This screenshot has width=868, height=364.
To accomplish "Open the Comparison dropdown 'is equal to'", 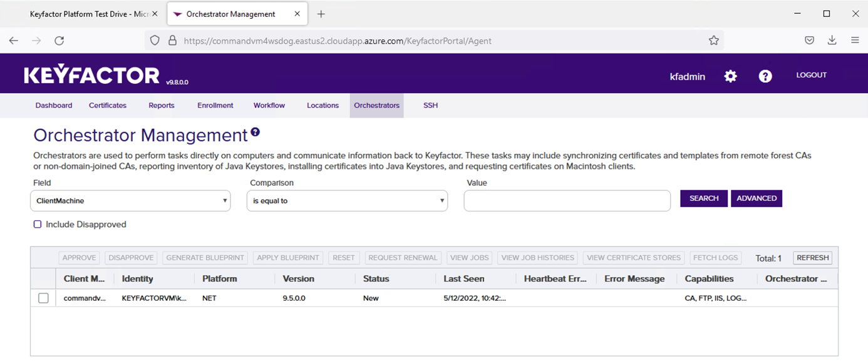I will 347,201.
